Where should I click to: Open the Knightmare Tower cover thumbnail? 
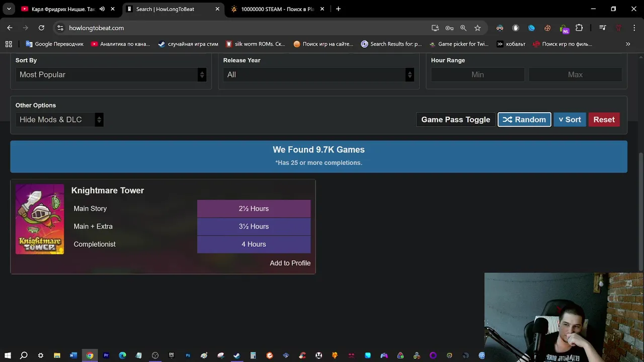click(40, 219)
